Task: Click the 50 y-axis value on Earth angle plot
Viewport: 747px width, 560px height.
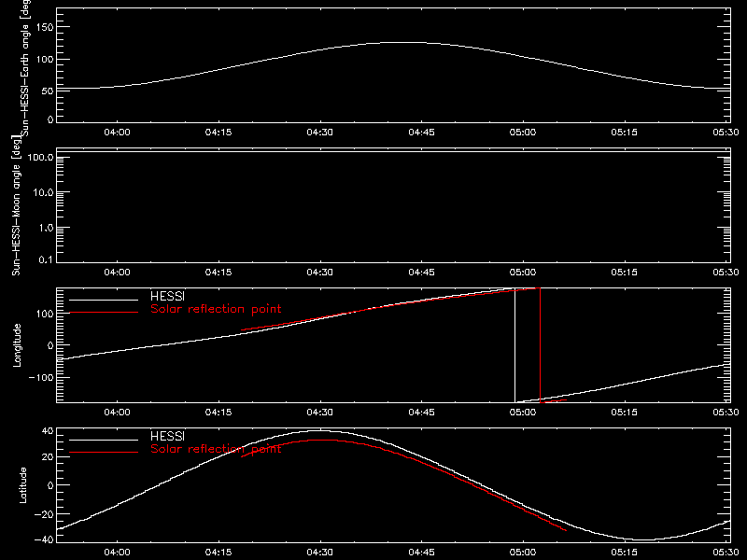Action: click(x=48, y=91)
